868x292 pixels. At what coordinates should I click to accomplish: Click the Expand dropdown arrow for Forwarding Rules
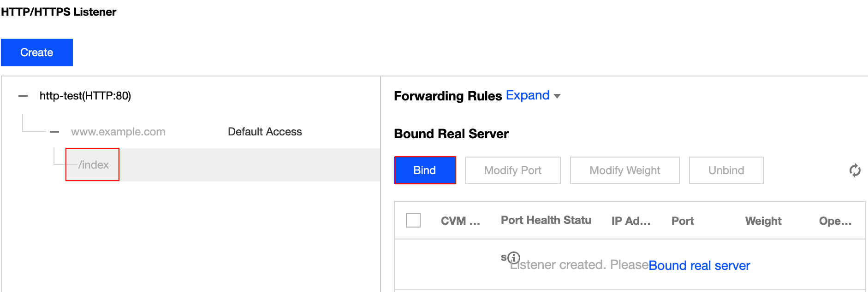coord(557,96)
